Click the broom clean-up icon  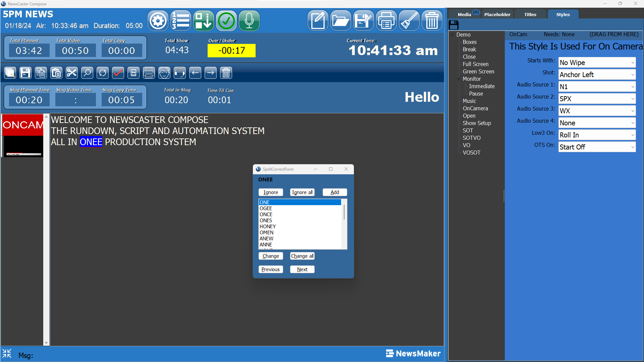point(409,21)
